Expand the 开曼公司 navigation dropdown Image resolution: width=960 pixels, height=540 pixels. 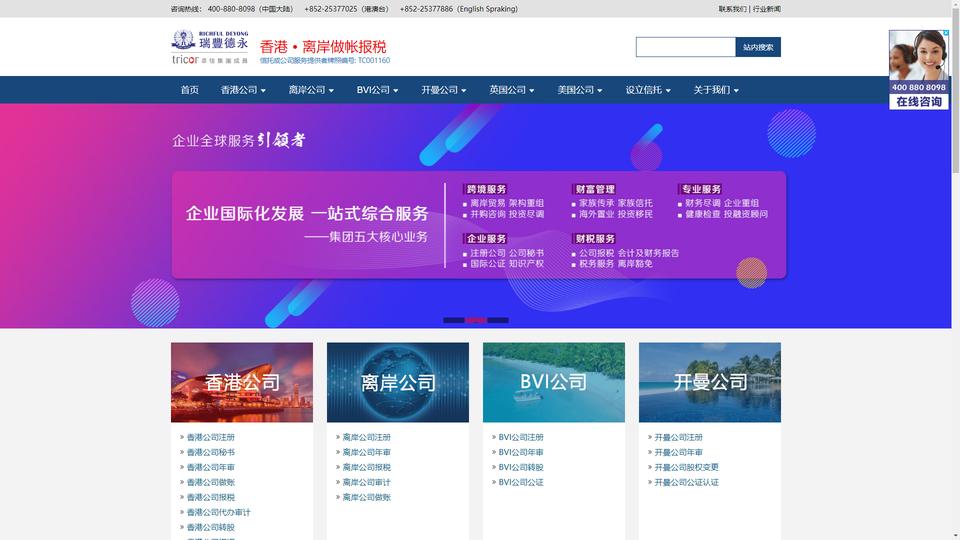(x=443, y=90)
